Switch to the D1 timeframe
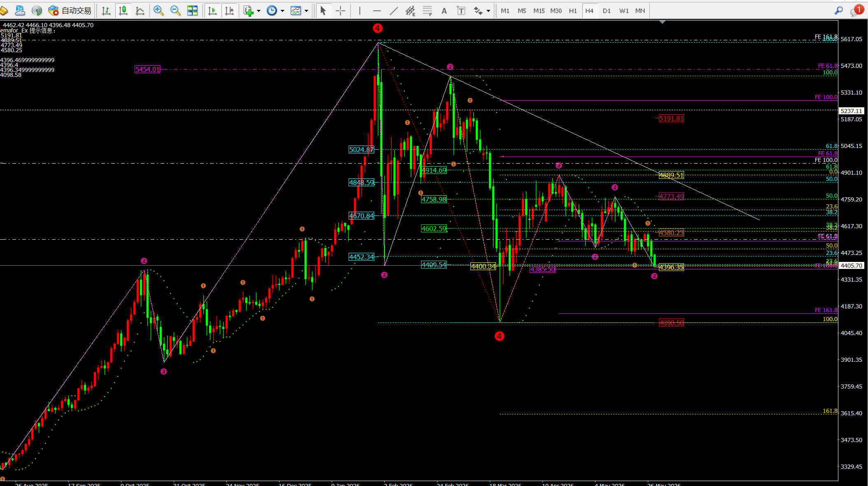 coord(607,11)
